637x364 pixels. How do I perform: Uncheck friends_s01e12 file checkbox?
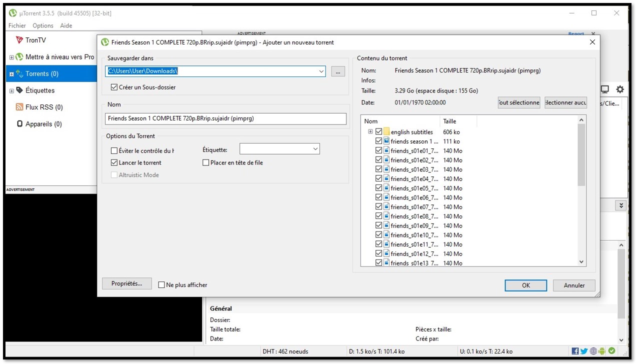(x=378, y=253)
